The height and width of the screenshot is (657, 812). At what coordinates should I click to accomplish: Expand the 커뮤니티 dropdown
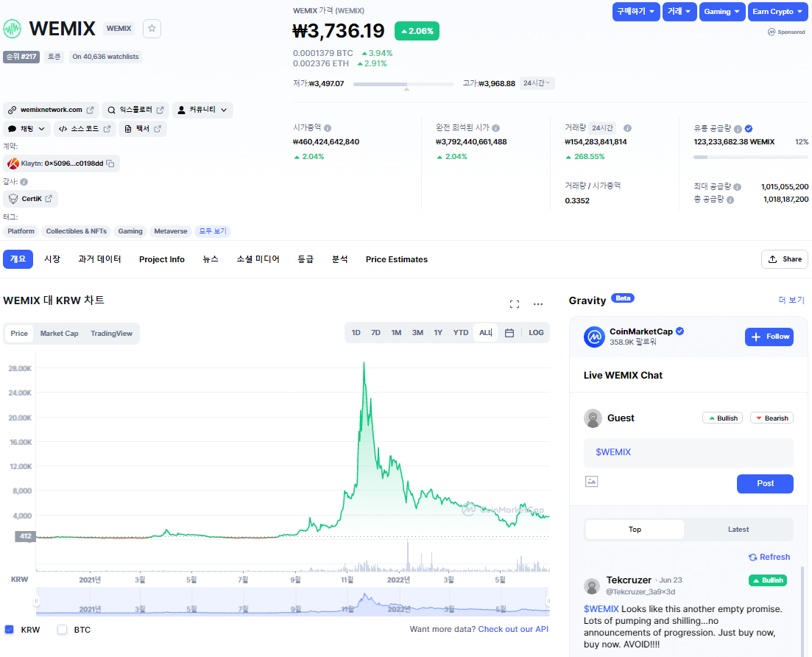pyautogui.click(x=202, y=110)
